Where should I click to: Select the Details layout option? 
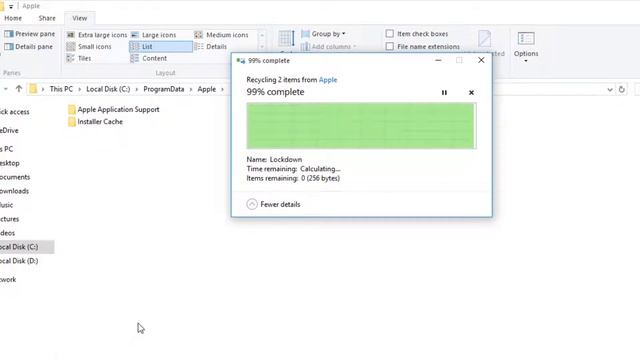pos(211,47)
